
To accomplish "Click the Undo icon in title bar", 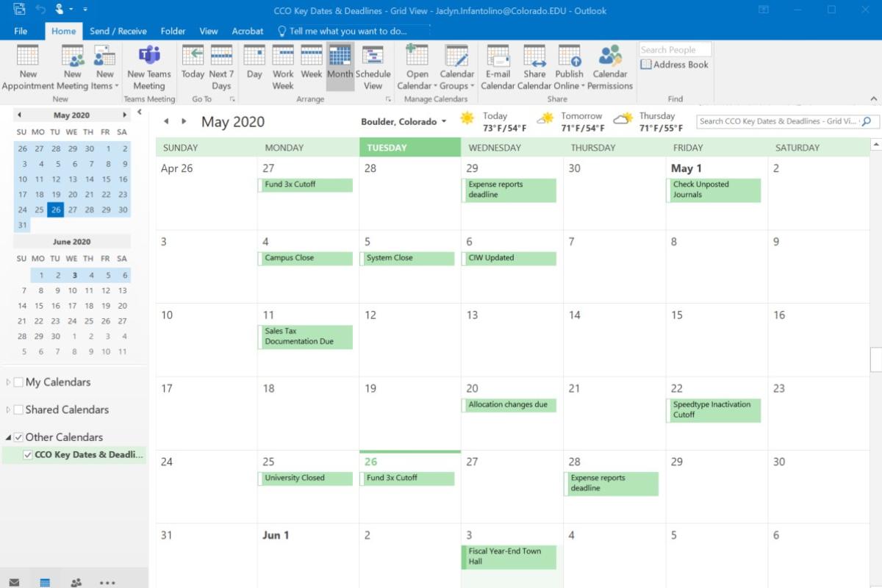I will coord(41,10).
